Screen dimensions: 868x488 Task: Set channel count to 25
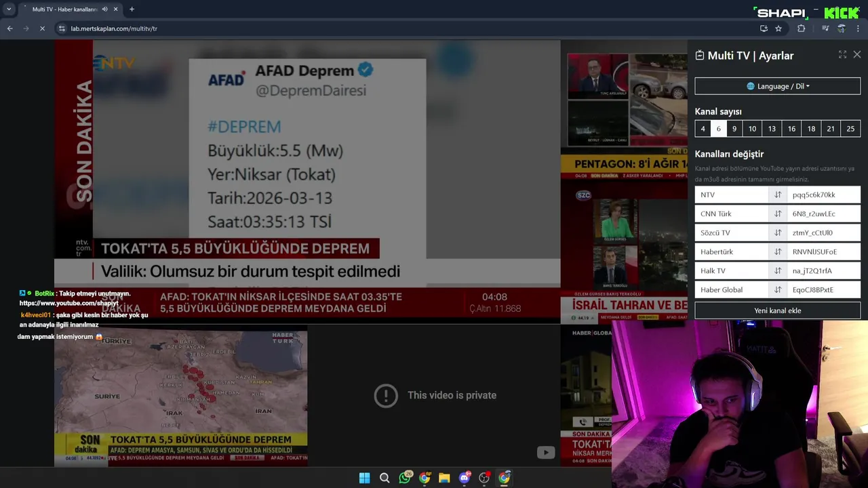[x=850, y=129]
